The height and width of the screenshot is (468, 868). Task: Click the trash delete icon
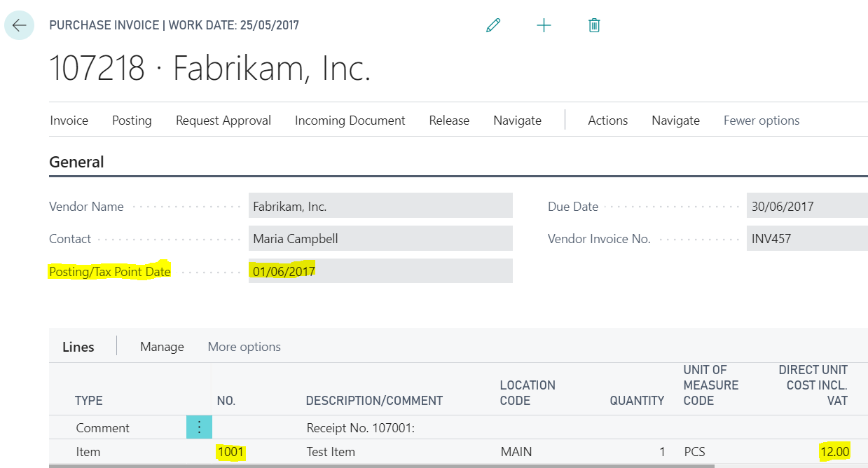point(594,26)
